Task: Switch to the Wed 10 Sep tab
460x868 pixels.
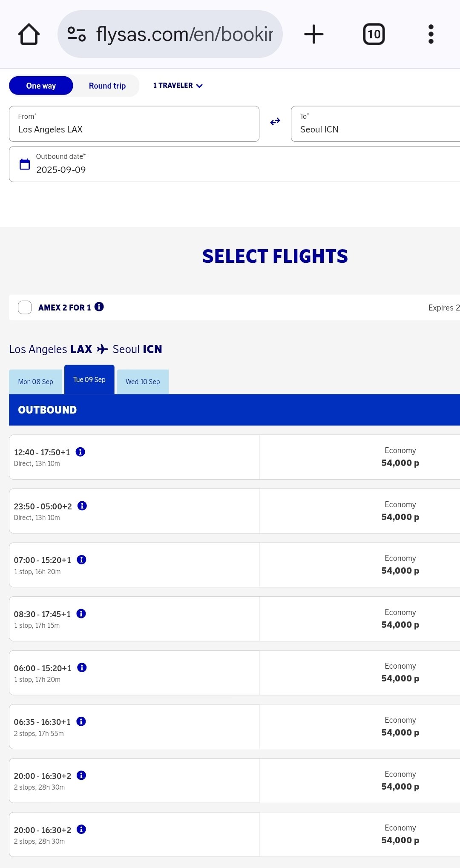Action: tap(143, 382)
